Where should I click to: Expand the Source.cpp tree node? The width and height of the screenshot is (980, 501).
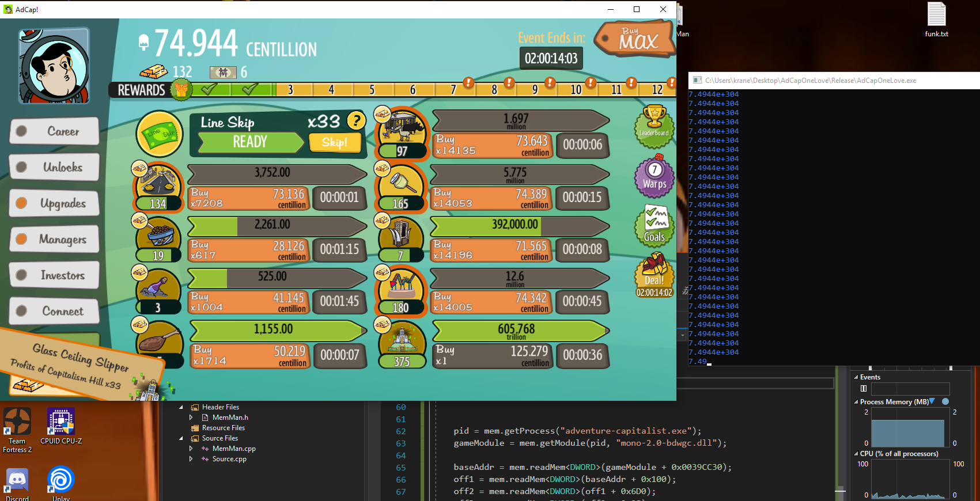click(x=191, y=459)
